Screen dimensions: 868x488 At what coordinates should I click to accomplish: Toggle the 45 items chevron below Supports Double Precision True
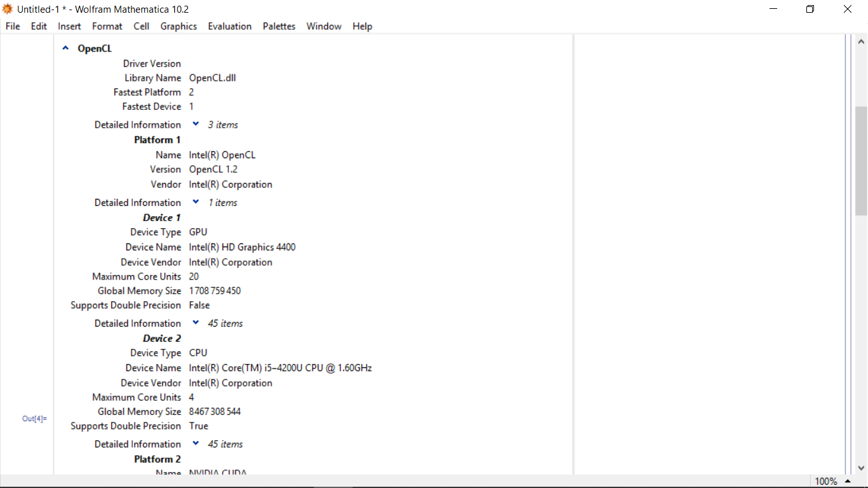(x=196, y=444)
